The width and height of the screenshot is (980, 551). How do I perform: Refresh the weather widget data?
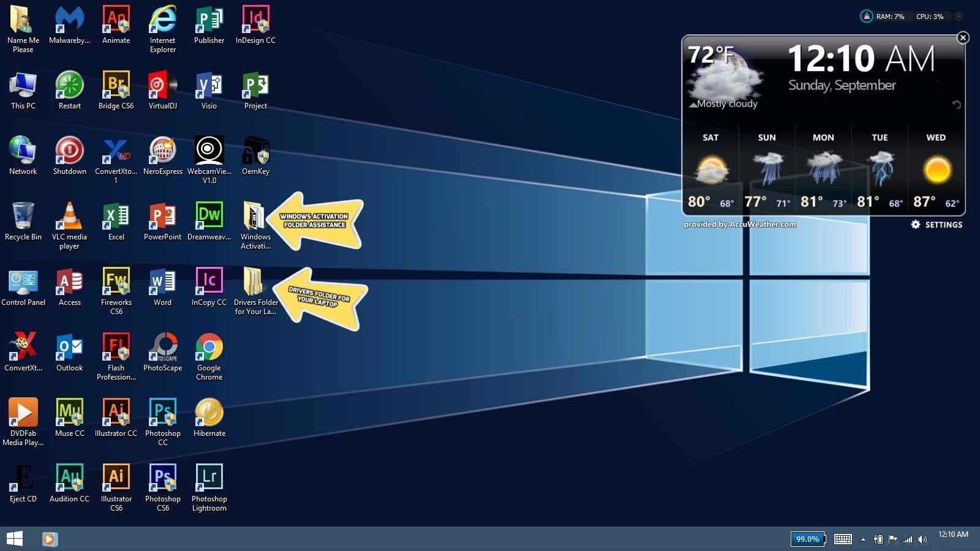coord(956,105)
